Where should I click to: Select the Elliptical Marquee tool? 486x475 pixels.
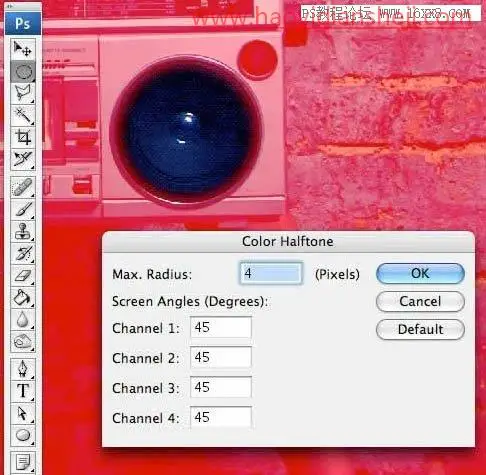point(23,71)
